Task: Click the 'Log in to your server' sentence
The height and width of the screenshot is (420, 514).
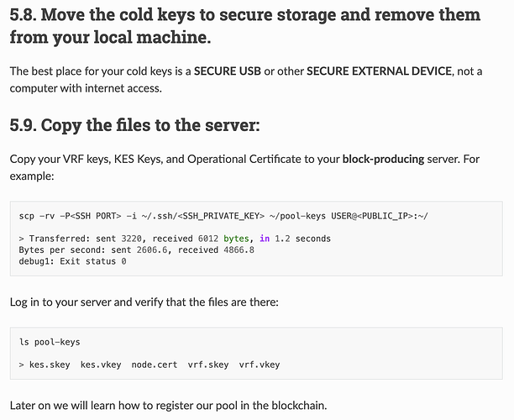Action: (144, 302)
